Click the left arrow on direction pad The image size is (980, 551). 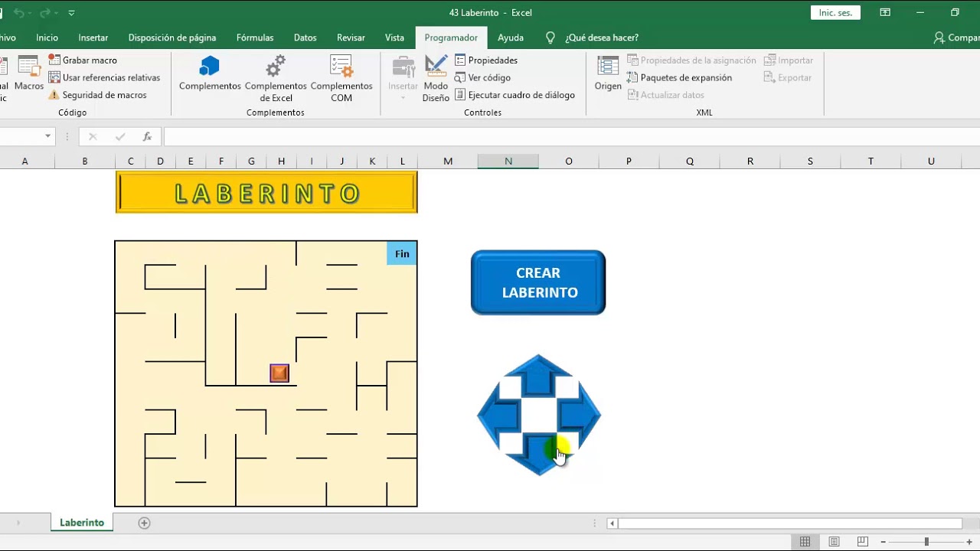click(498, 416)
